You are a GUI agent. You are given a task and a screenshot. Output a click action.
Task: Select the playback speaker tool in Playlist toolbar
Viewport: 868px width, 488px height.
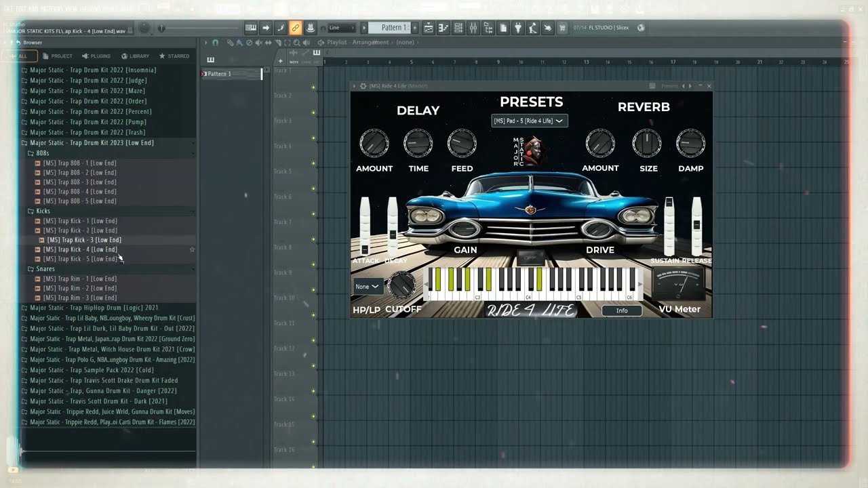point(306,43)
